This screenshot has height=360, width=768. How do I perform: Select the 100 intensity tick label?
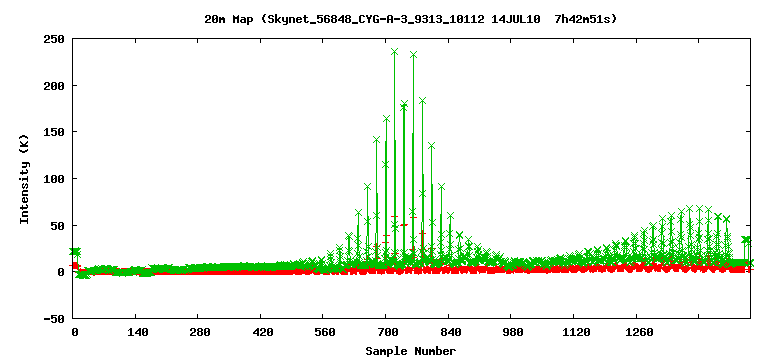pyautogui.click(x=55, y=179)
